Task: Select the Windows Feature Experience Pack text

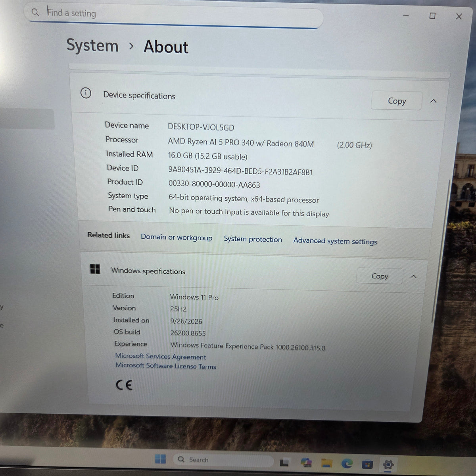Action: coord(248,346)
